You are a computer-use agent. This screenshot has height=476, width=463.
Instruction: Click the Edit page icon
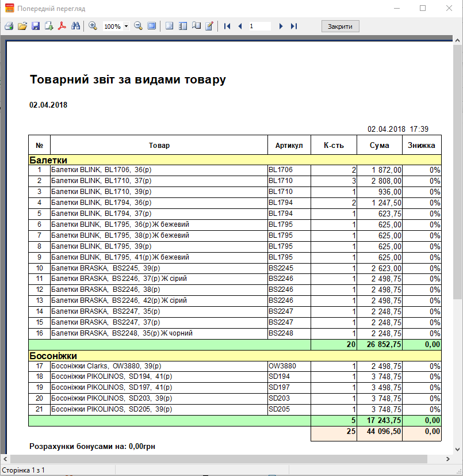(x=209, y=26)
